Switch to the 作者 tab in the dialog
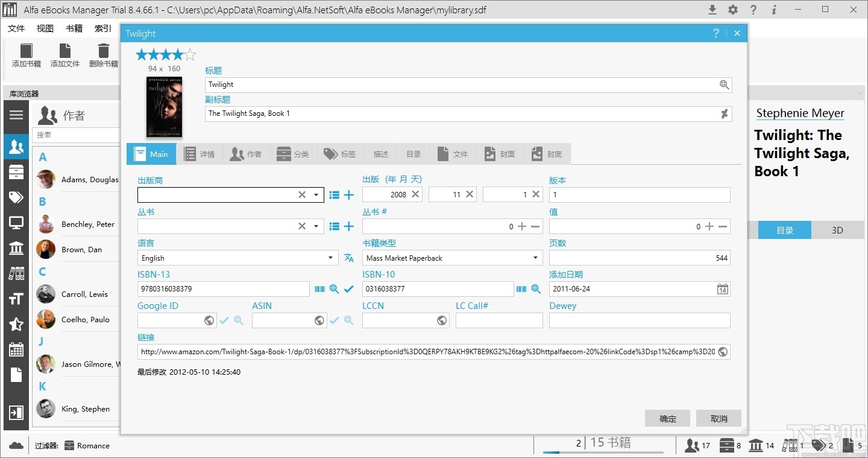The image size is (868, 458). pos(246,154)
